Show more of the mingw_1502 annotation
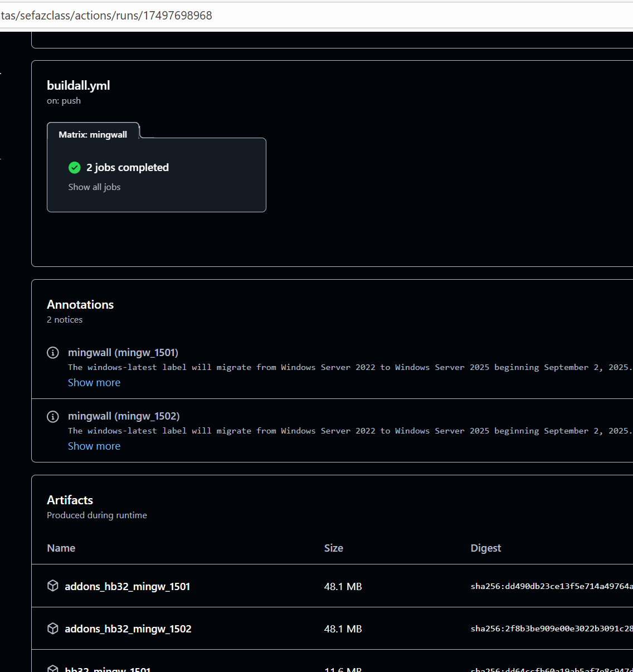The image size is (633, 672). 94,446
